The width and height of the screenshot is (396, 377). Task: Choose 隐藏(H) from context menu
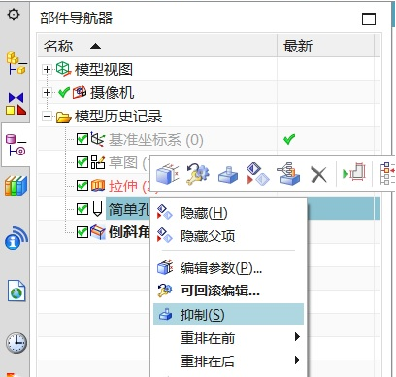[x=228, y=213]
